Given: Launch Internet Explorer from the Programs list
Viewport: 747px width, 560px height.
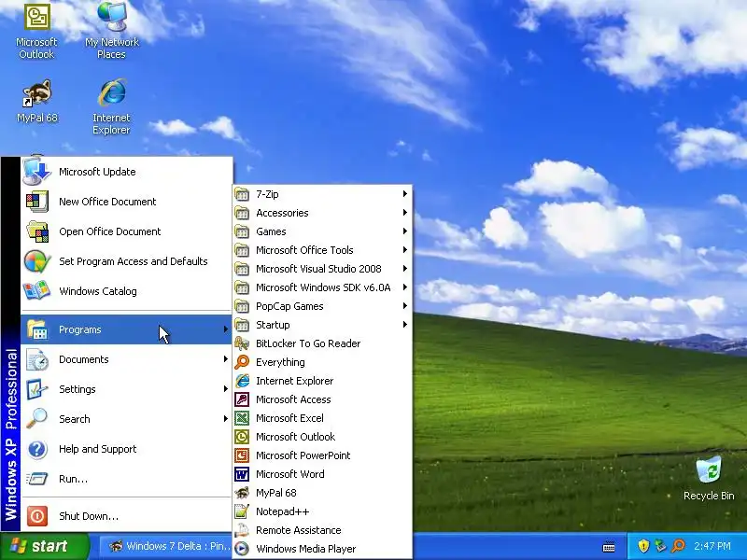Looking at the screenshot, I should point(322,381).
